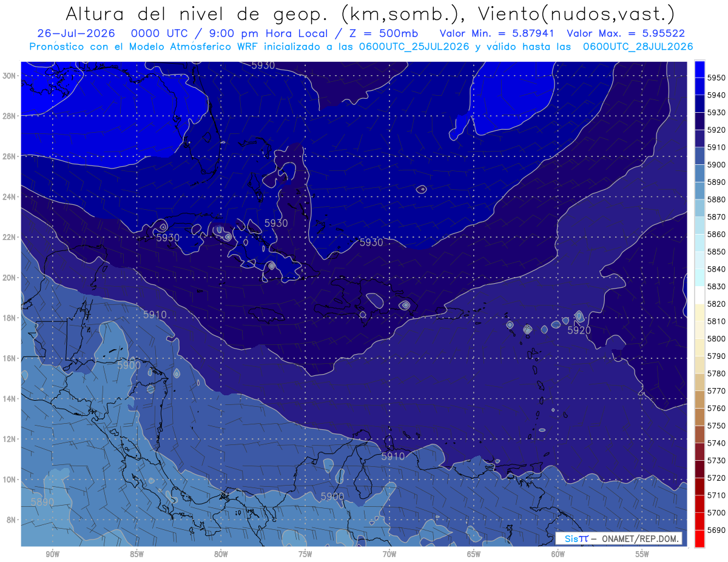Click the 16N latitude label

10,358
